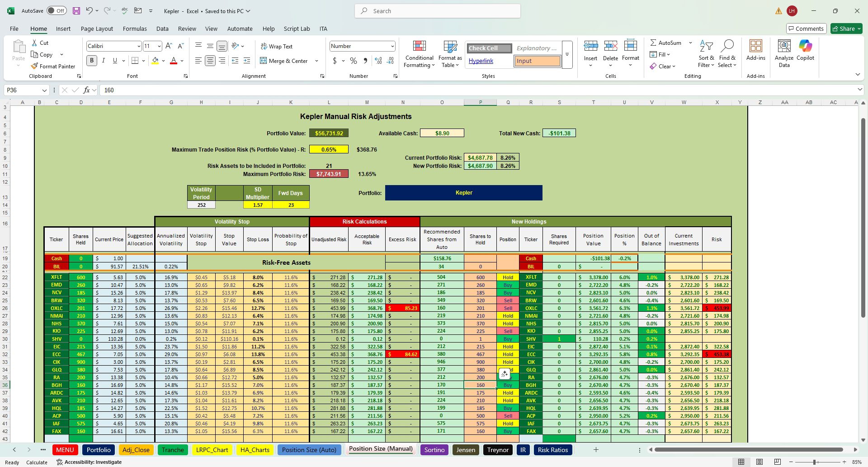The image size is (868, 467).
Task: Open the Number format dropdown
Action: pyautogui.click(x=392, y=46)
